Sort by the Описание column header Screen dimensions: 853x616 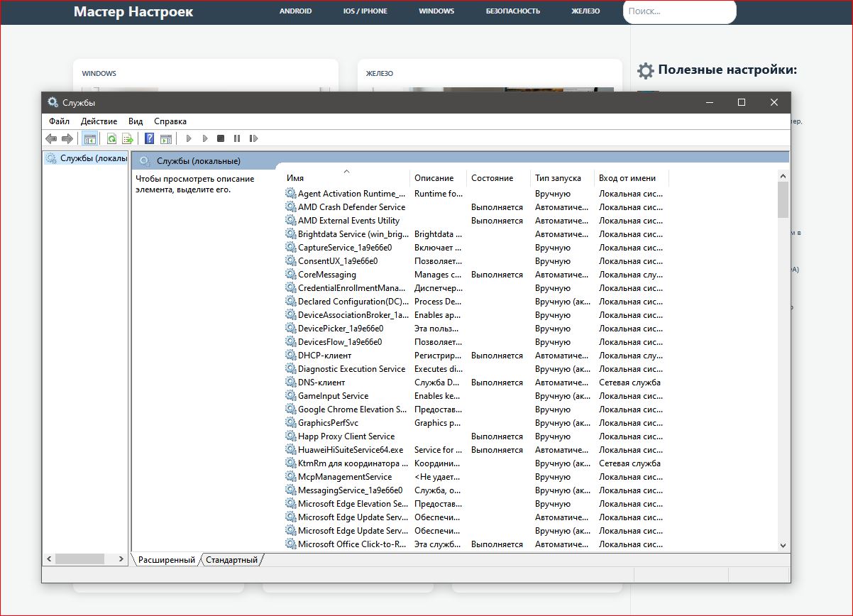click(438, 178)
